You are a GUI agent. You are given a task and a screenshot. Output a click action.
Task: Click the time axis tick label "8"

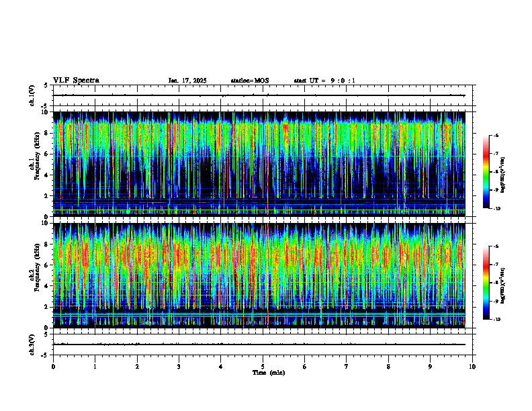(388, 367)
